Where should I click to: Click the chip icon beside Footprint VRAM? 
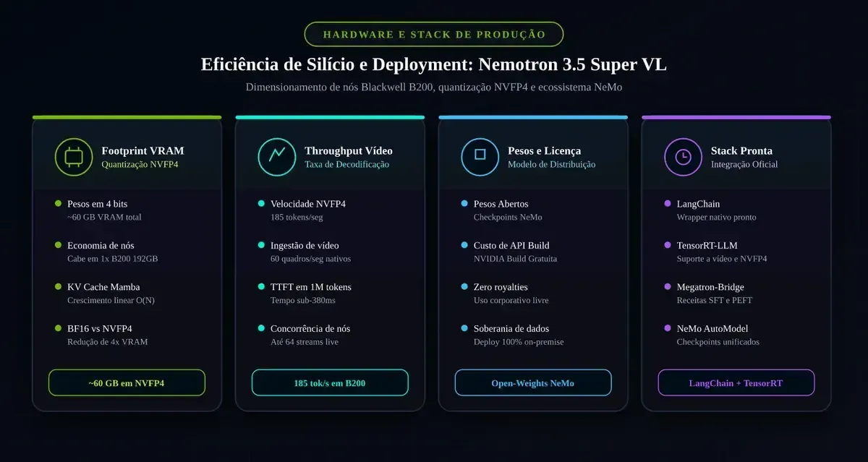click(74, 156)
